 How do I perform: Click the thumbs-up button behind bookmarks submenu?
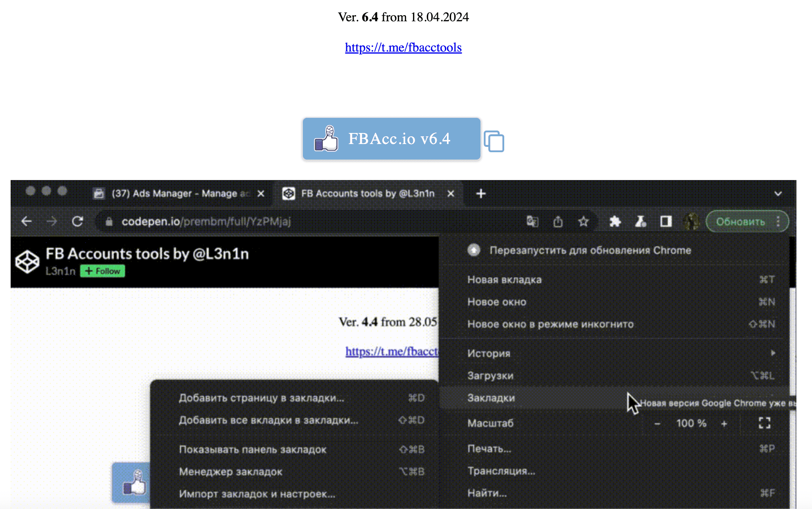[x=131, y=483]
